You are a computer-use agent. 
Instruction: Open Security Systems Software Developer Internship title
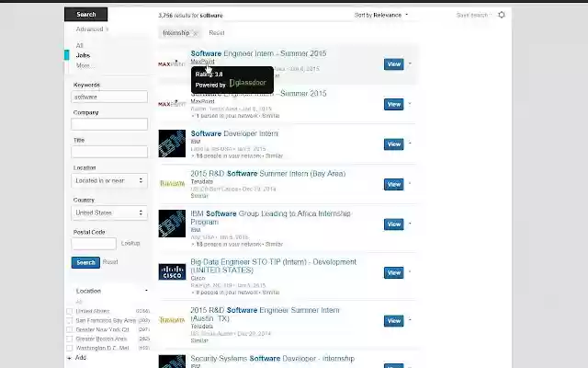[x=272, y=359]
